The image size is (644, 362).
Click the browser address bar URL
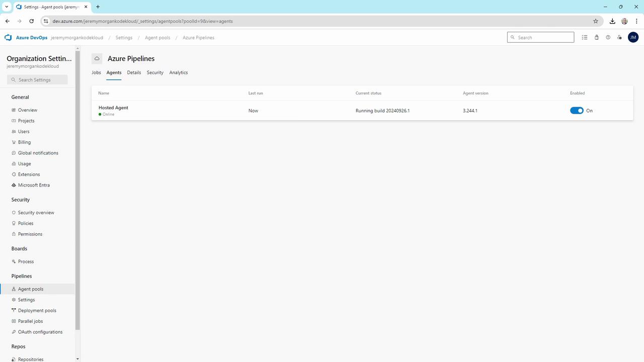click(x=142, y=21)
